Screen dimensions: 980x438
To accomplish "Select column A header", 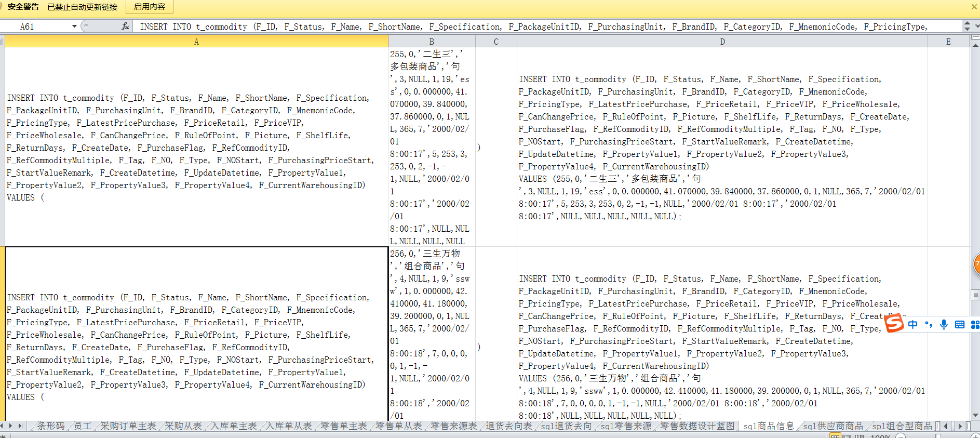I will click(196, 42).
